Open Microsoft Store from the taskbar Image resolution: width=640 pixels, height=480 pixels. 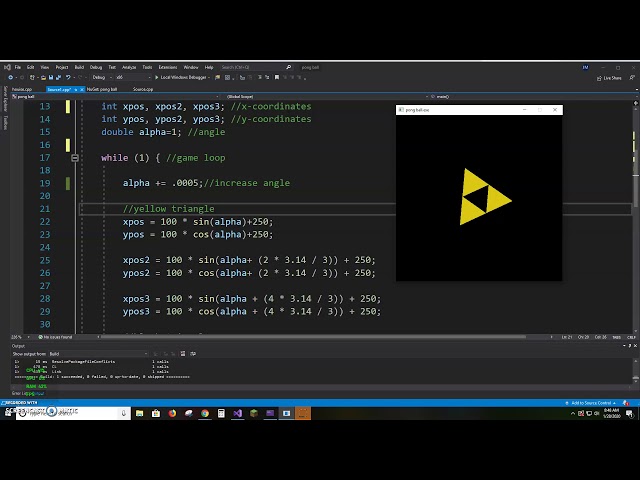tap(156, 413)
